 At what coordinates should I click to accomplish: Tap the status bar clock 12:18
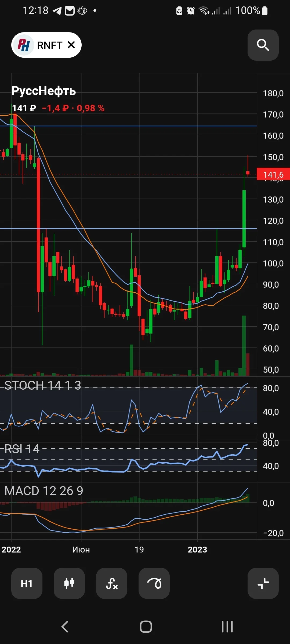click(36, 10)
